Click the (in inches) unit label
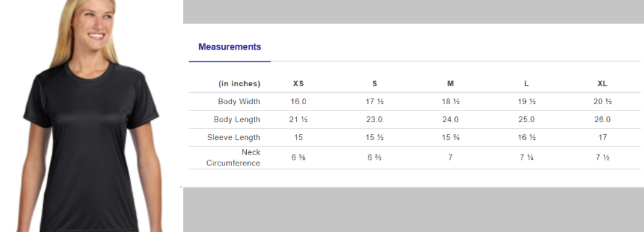The width and height of the screenshot is (644, 232). point(240,83)
